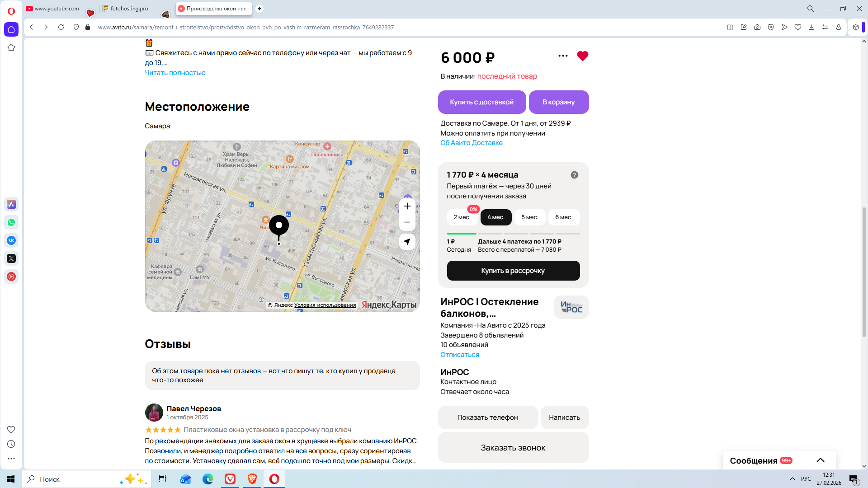Zoom out on the Yandex map
This screenshot has height=488, width=868.
[407, 222]
